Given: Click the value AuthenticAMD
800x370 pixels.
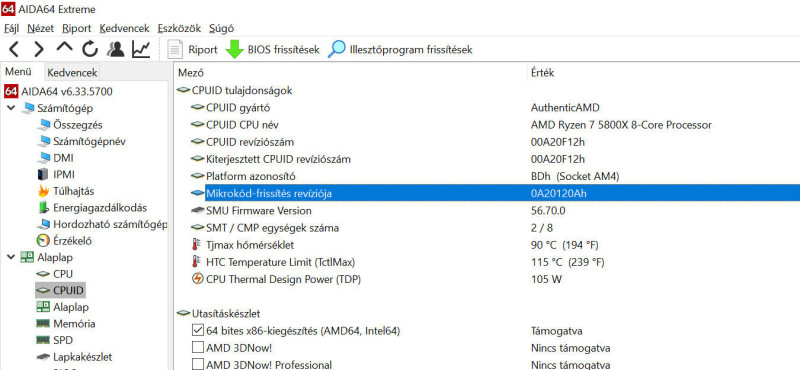Looking at the screenshot, I should 565,107.
